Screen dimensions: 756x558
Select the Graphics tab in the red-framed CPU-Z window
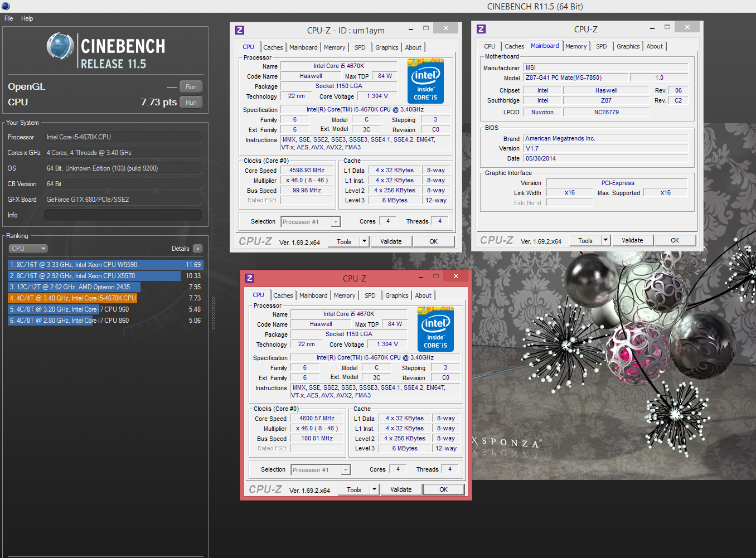396,295
